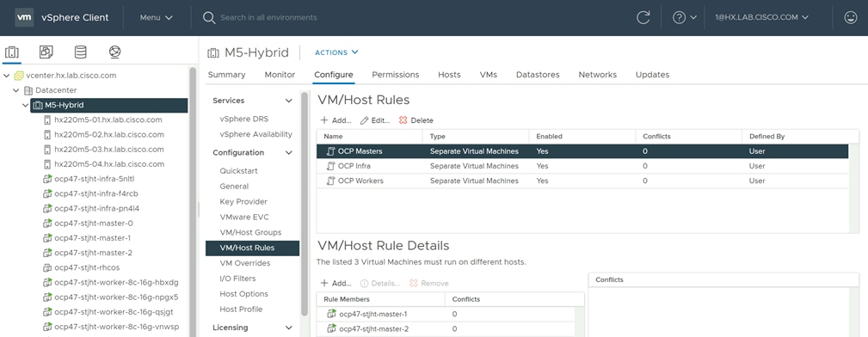Switch to the Summary tab

(x=226, y=75)
